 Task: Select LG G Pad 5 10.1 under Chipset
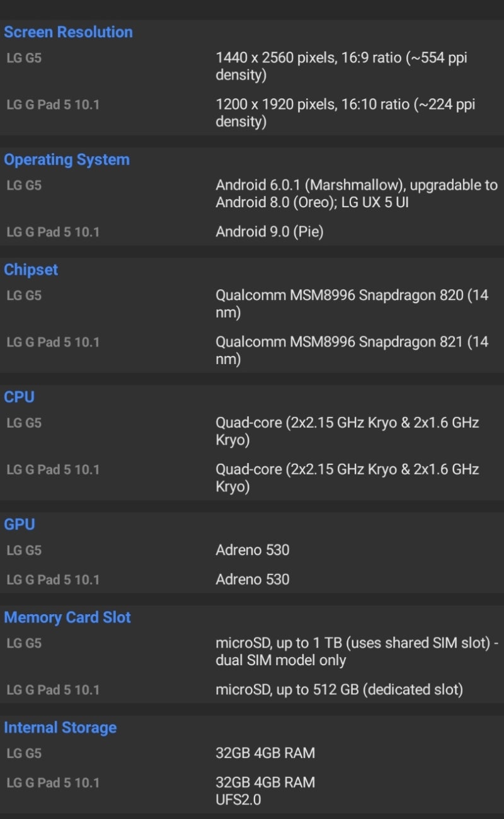(53, 342)
